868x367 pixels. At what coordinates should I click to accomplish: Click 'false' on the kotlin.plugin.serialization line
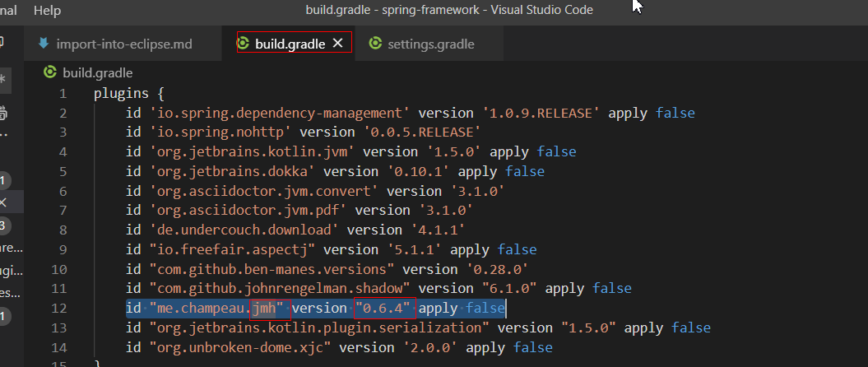click(691, 328)
